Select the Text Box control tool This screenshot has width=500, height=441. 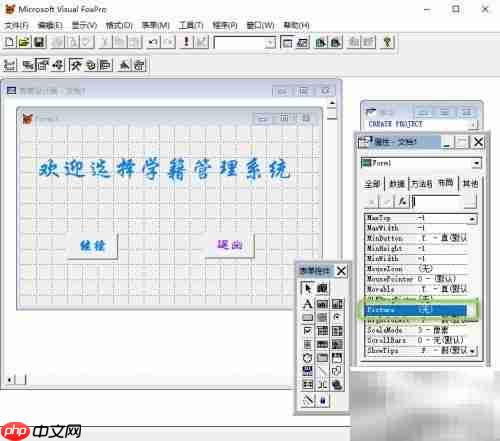322,304
